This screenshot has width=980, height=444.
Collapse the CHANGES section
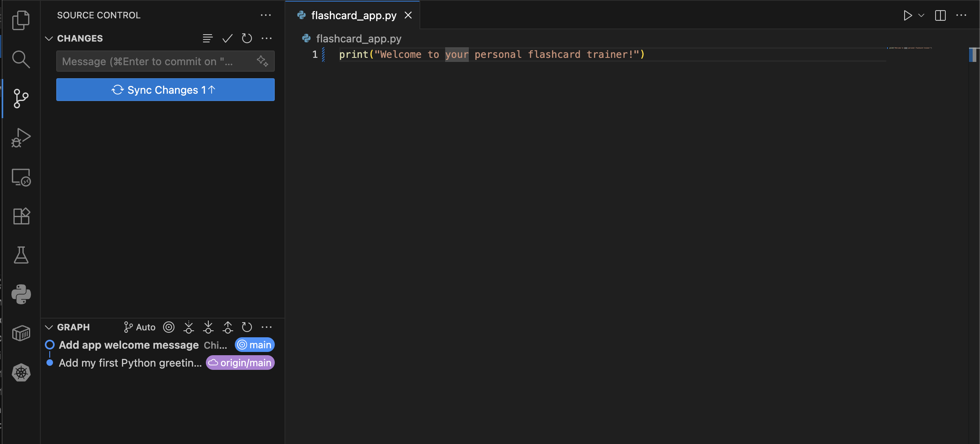49,38
